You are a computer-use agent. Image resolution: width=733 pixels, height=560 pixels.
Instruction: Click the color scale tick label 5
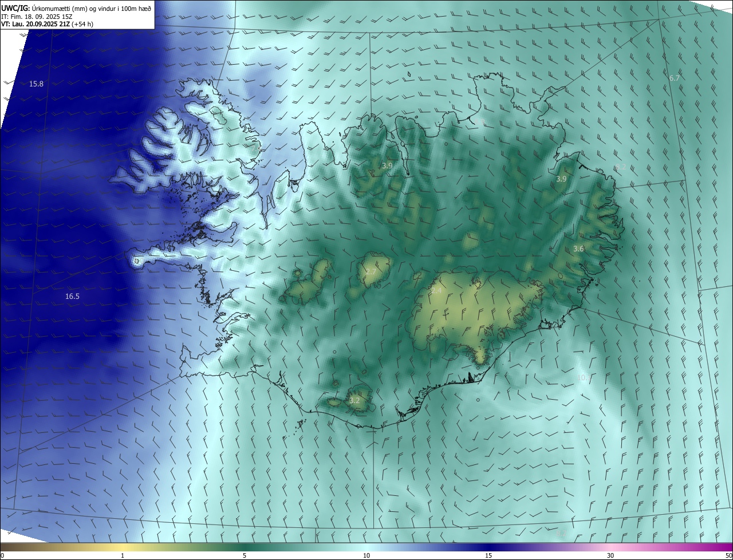click(x=245, y=555)
